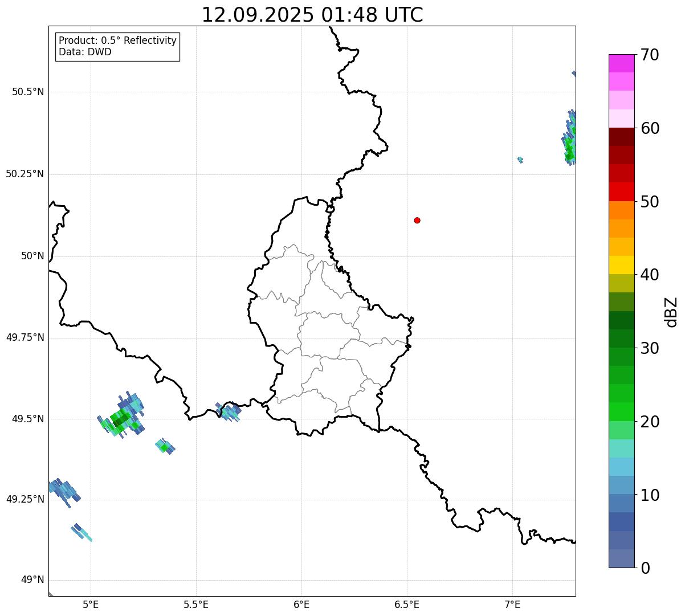
Task: Click the "dBZ" colorbar axis label
Action: [671, 311]
